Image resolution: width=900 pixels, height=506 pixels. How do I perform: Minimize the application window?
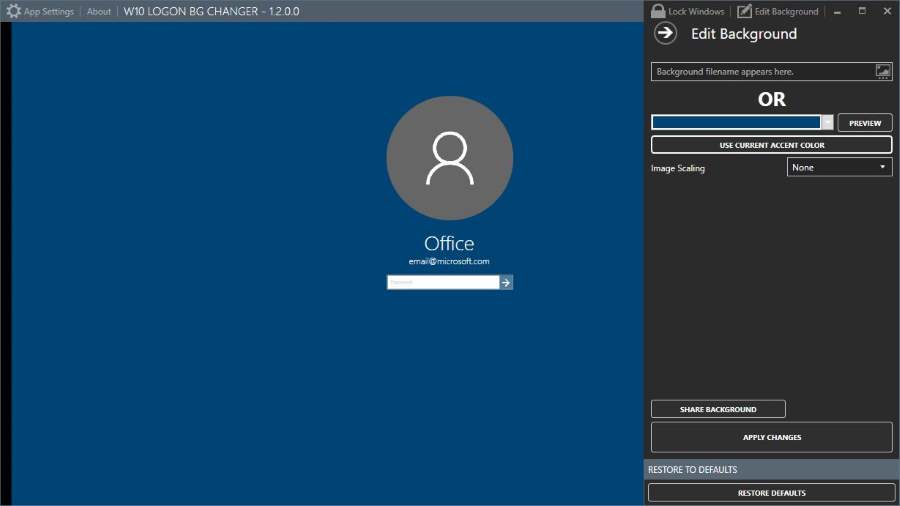click(x=837, y=11)
